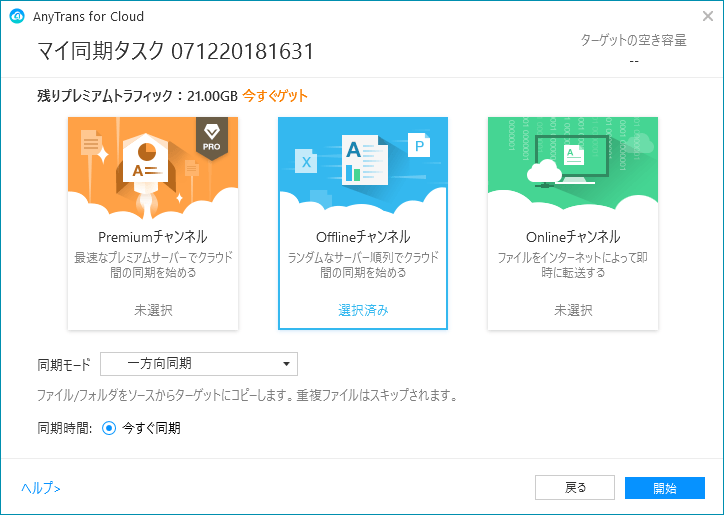
Task: Click the Offline channel description text
Action: pos(363,265)
